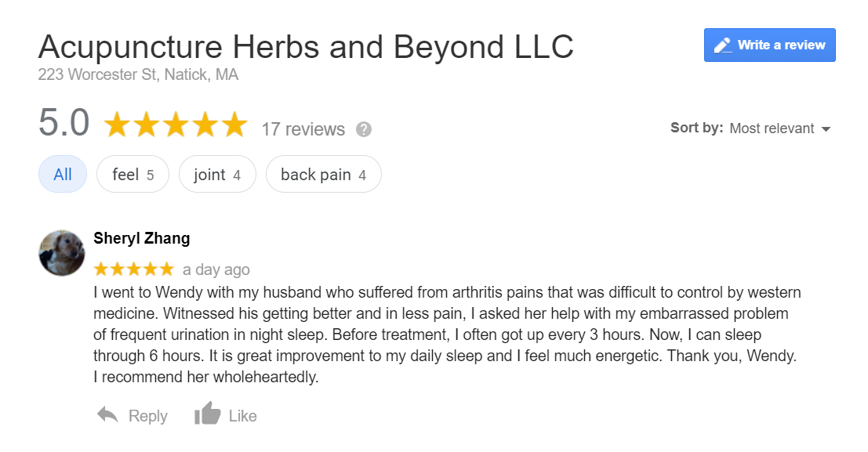This screenshot has width=868, height=452.
Task: Click the thumbs up Like icon
Action: [x=207, y=414]
